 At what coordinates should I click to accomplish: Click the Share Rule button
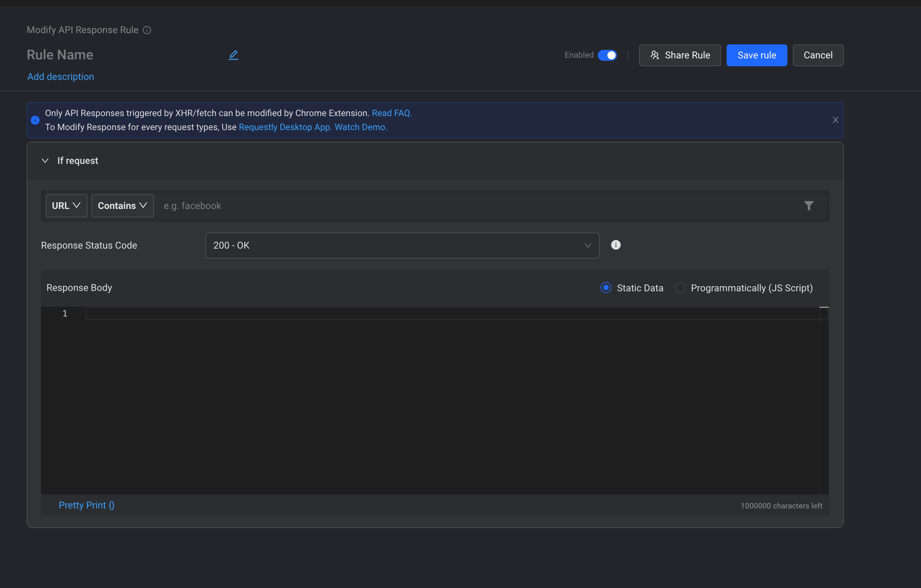click(680, 55)
